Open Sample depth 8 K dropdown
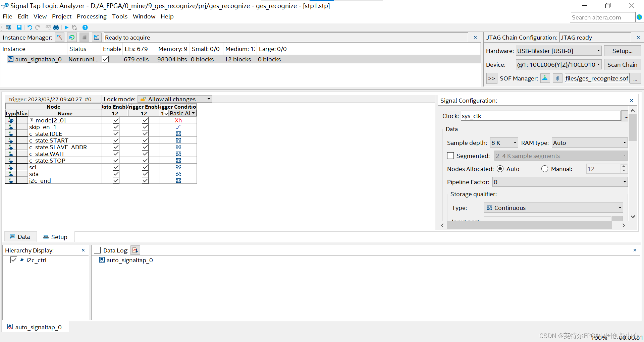This screenshot has width=644, height=342. pyautogui.click(x=504, y=142)
